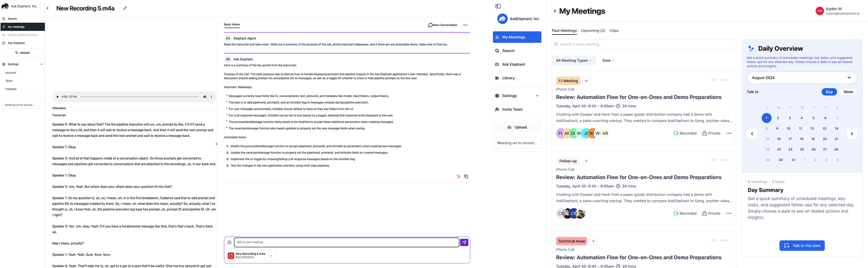This screenshot has width=868, height=268.
Task: Mute the audio player volume icon
Action: click(205, 97)
